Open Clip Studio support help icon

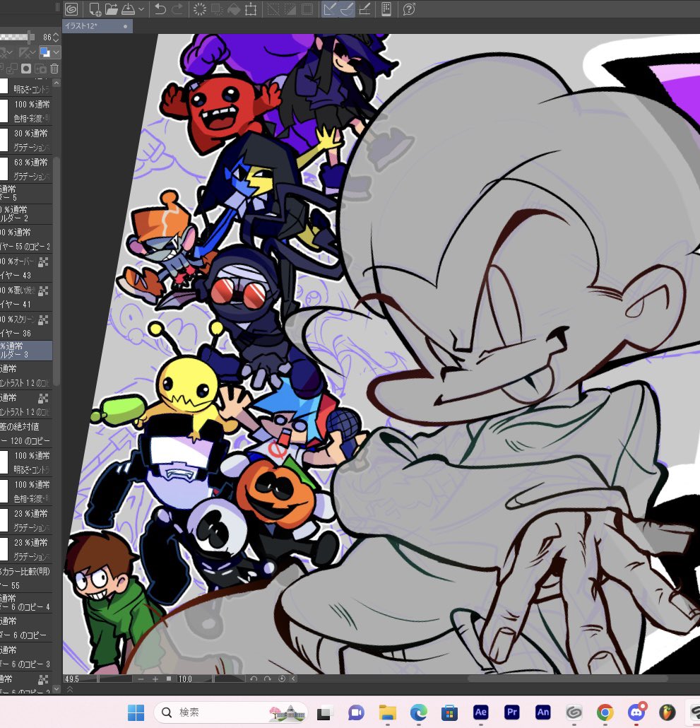(x=409, y=8)
